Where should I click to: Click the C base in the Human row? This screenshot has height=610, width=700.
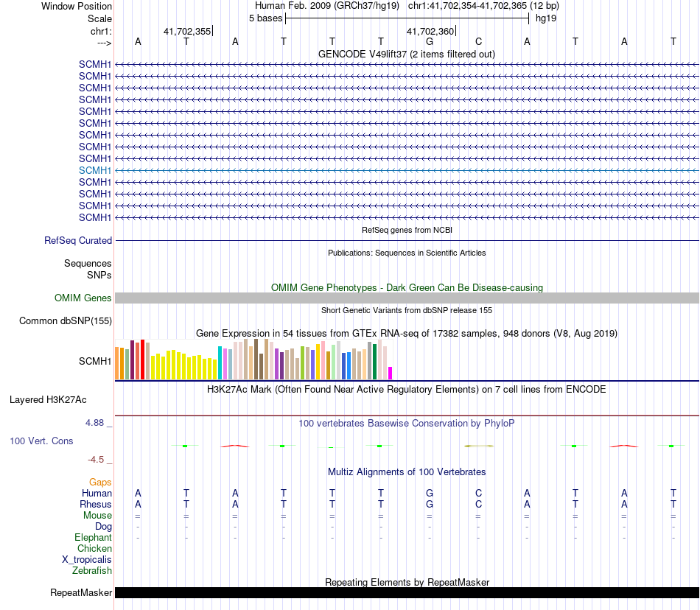(478, 493)
